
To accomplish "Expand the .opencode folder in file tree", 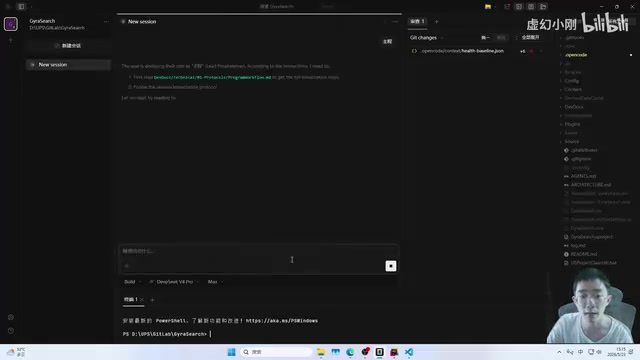I will pos(576,55).
